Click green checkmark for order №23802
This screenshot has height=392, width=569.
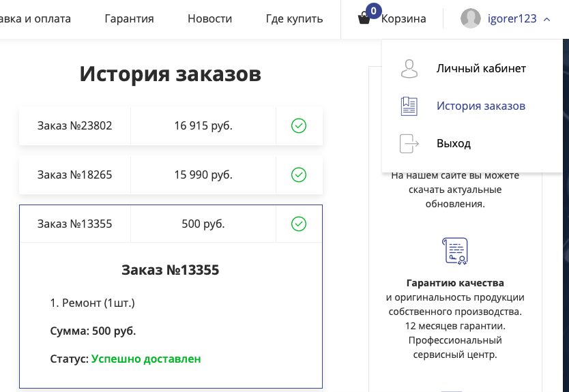(x=299, y=125)
